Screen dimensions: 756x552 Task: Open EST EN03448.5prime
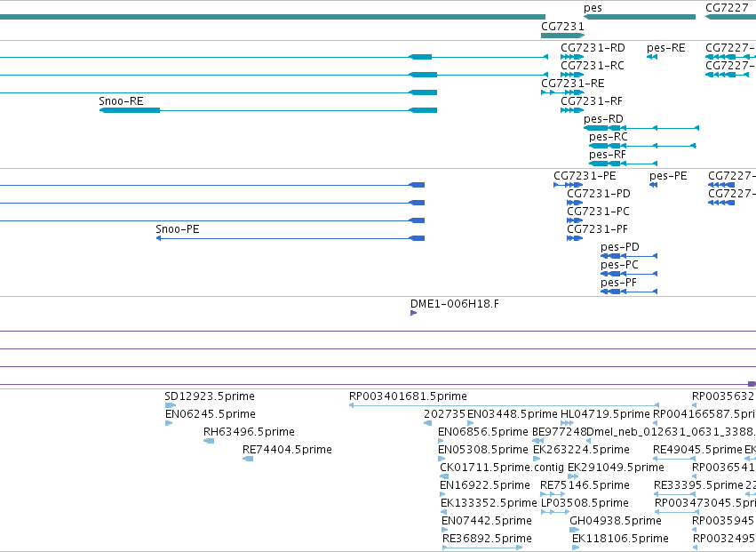[x=513, y=414]
